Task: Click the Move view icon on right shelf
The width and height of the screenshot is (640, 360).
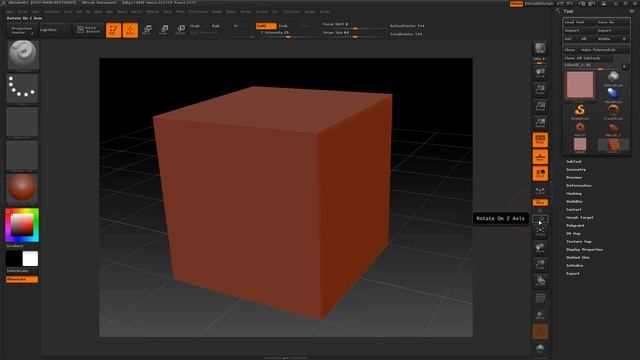Action: (x=540, y=248)
